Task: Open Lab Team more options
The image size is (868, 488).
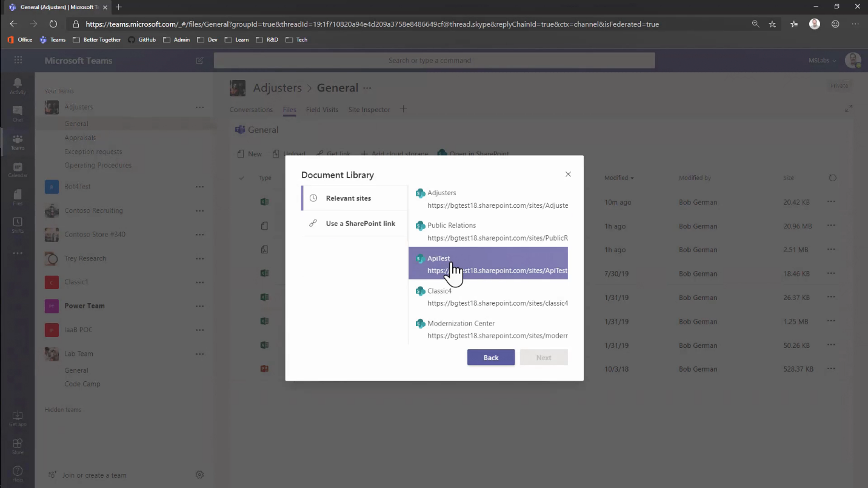Action: click(199, 354)
